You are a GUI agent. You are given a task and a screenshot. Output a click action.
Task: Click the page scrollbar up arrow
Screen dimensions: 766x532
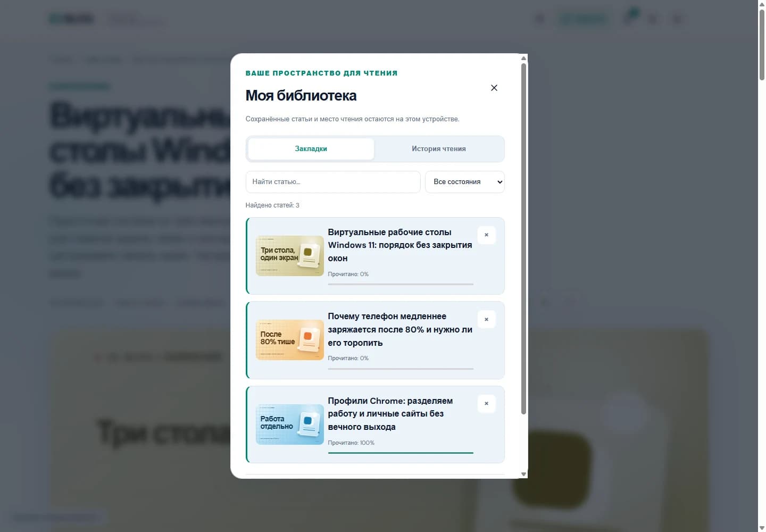[x=762, y=4]
